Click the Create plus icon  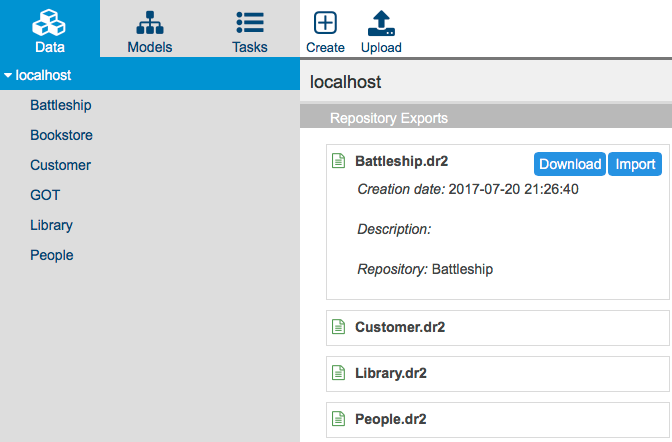(325, 23)
